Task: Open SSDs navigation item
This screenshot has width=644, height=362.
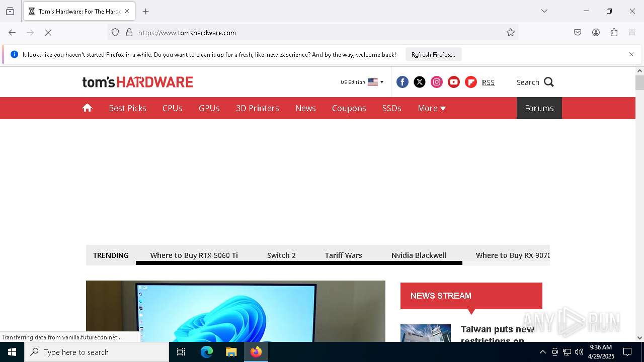Action: 392,108
